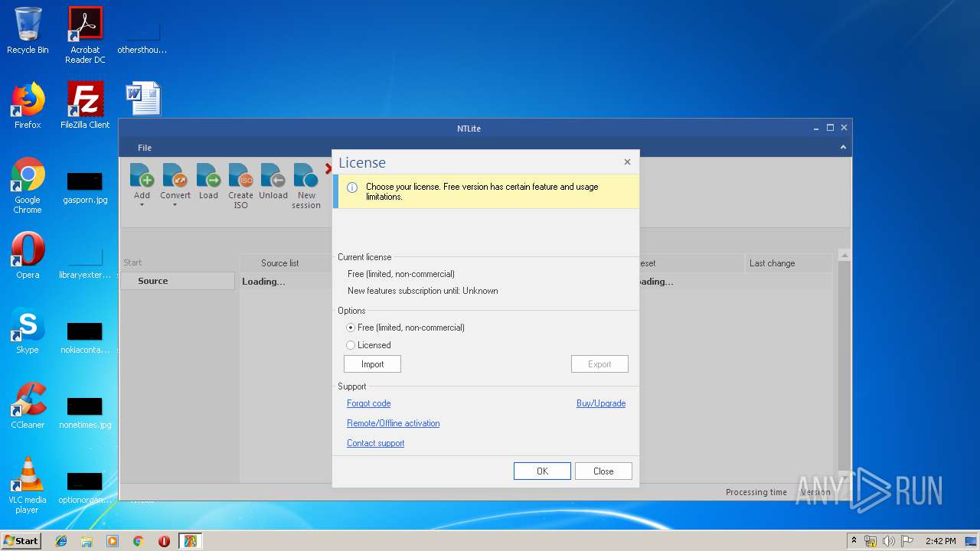The width and height of the screenshot is (980, 551).
Task: Click OK in License dialog
Action: point(542,471)
